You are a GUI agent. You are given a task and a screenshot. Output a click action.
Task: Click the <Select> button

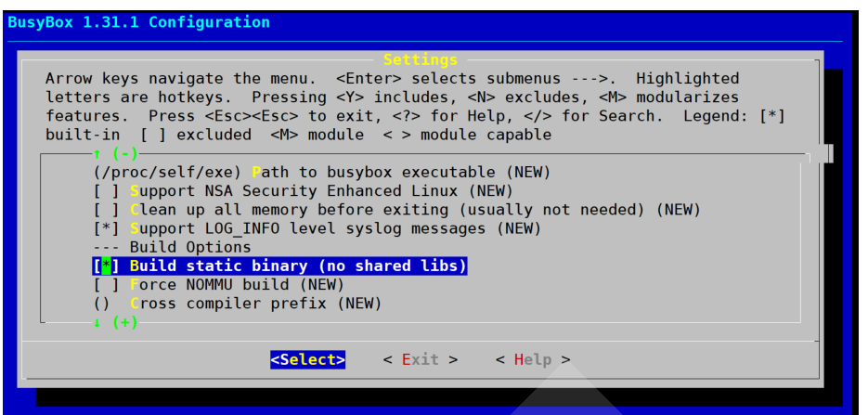[308, 359]
